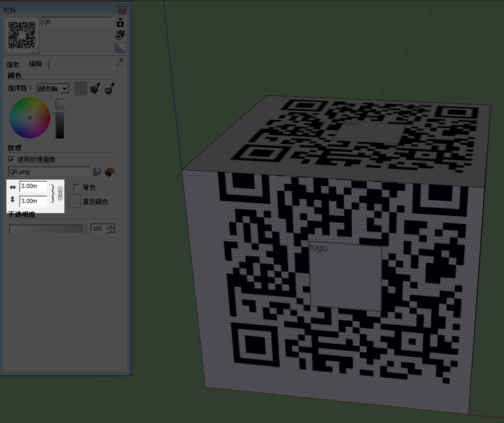
Task: Close the Materials panel
Action: [x=122, y=10]
